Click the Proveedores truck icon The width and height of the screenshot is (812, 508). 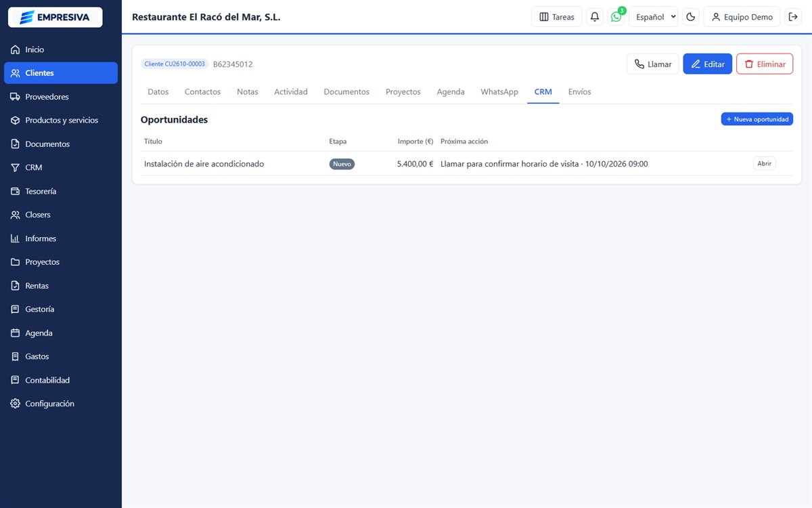(16, 97)
